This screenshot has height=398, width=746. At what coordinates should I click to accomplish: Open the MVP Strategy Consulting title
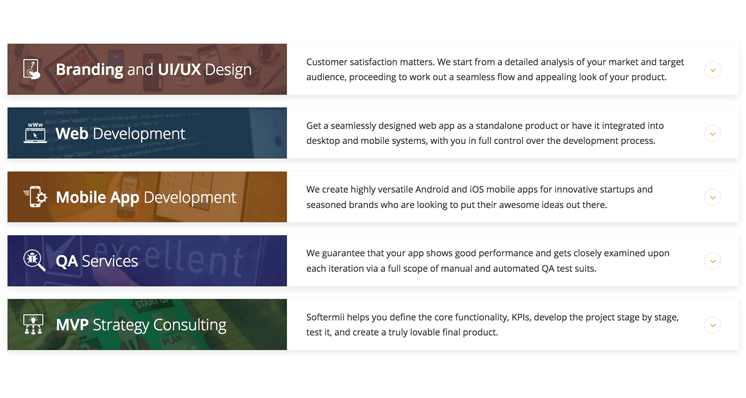pos(141,325)
